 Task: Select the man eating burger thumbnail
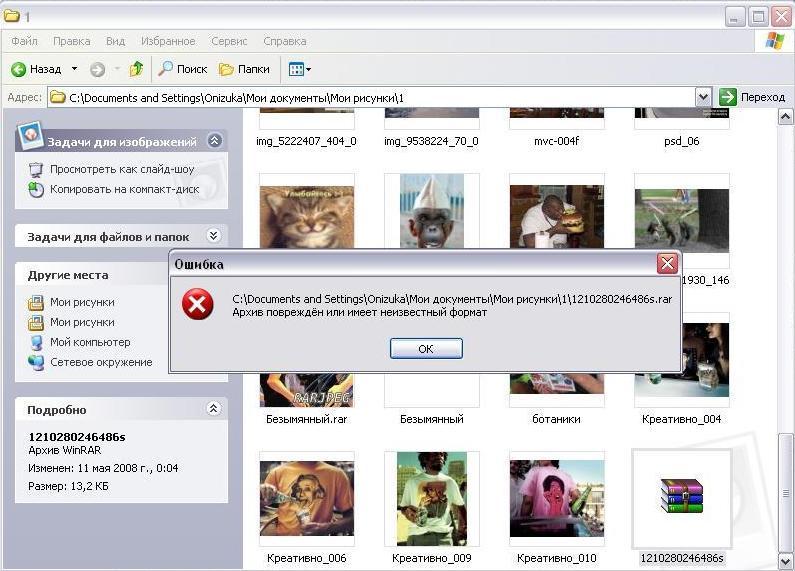[557, 217]
